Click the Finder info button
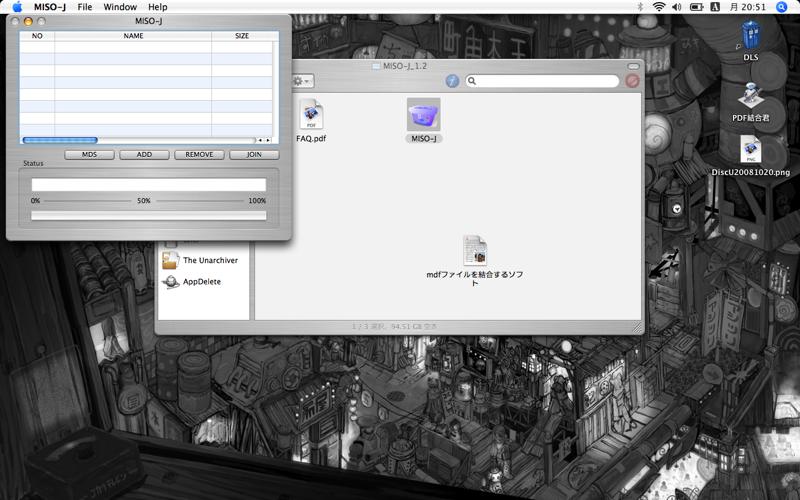This screenshot has width=800, height=500. point(452,81)
